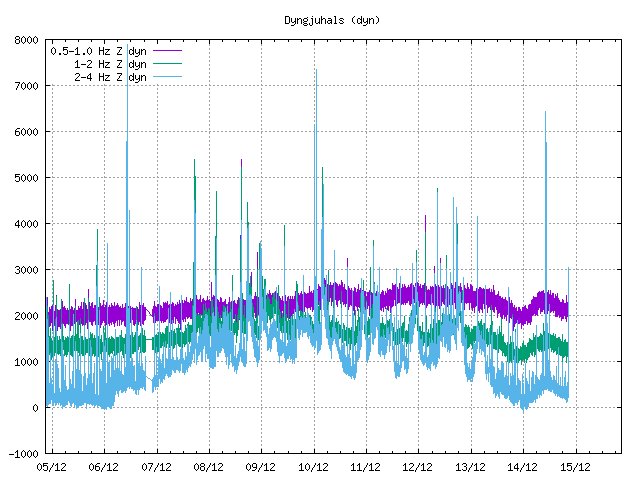Viewport: 640px width, 480px height.
Task: Click the 8000 y-axis value
Action: tap(27, 41)
